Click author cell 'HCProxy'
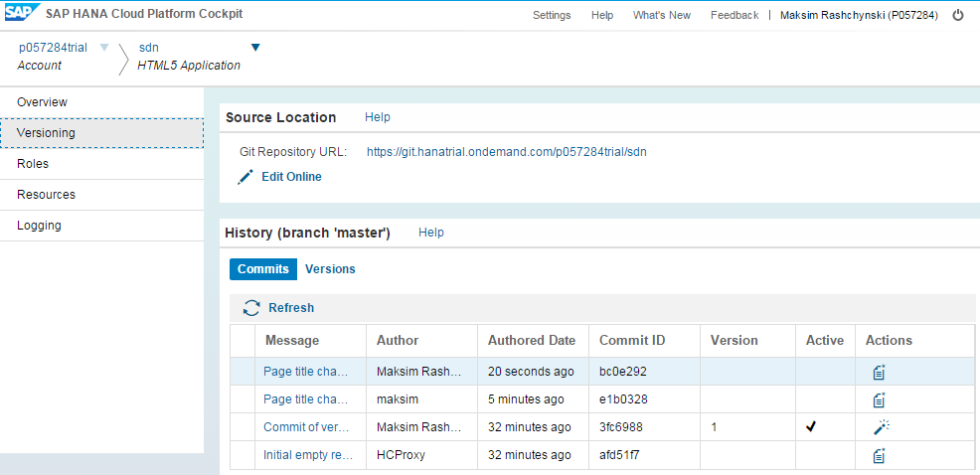Image resolution: width=980 pixels, height=475 pixels. tap(401, 455)
